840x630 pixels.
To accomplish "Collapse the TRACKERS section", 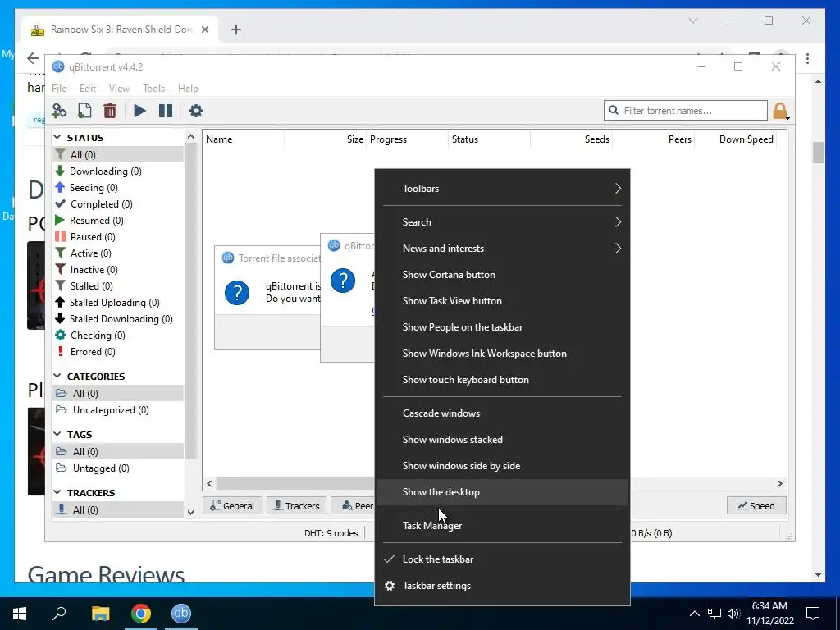I will (58, 492).
